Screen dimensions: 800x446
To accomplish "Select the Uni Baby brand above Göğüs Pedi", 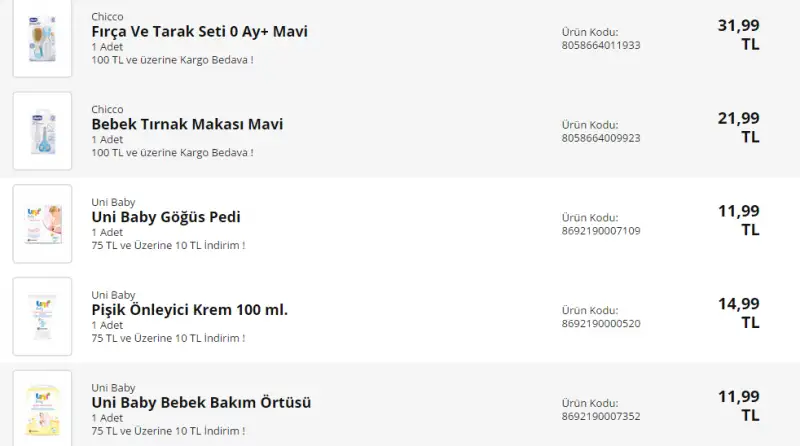I will point(113,203).
